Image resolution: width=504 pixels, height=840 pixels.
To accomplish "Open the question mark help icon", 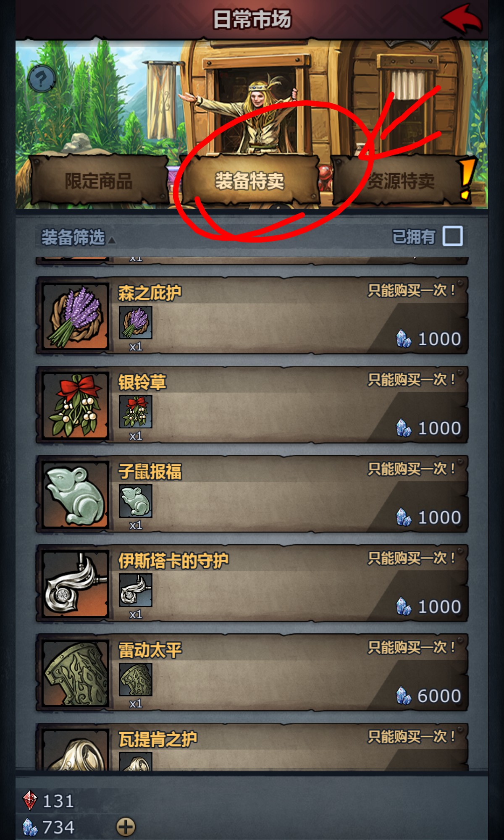I will click(x=42, y=79).
